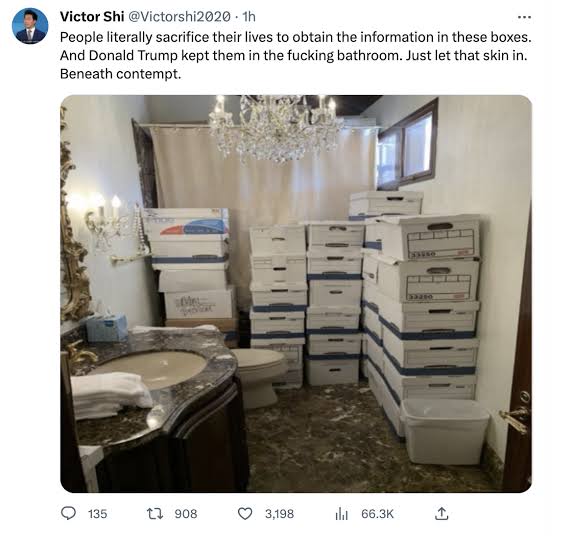Click the 908 retweets count
The width and height of the screenshot is (572, 536).
point(186,514)
